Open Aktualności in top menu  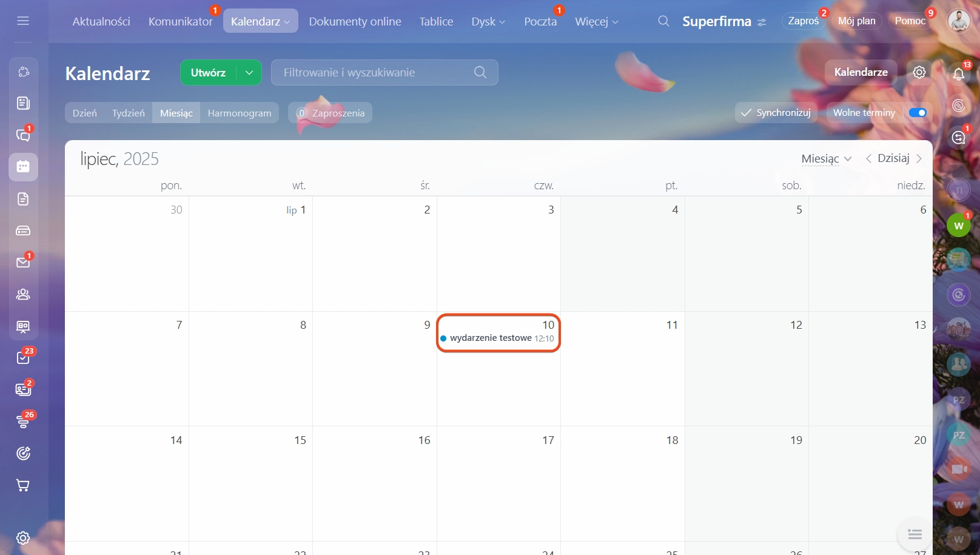coord(101,21)
